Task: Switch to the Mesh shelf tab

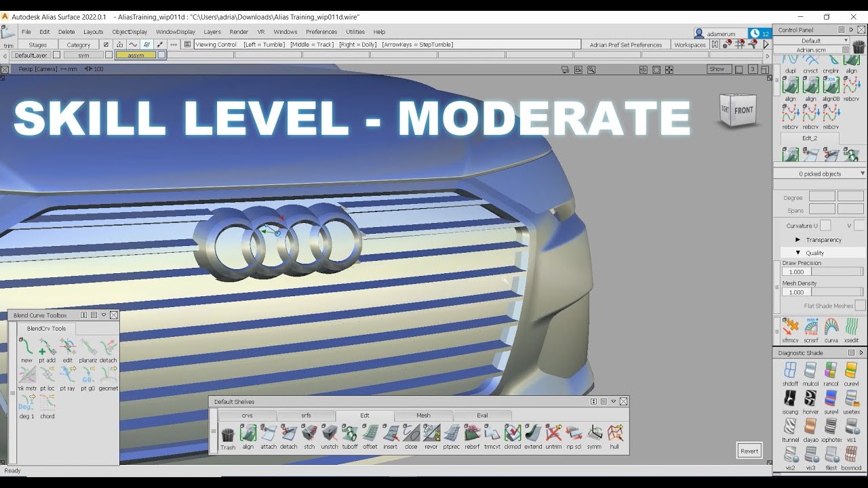Action: 423,415
